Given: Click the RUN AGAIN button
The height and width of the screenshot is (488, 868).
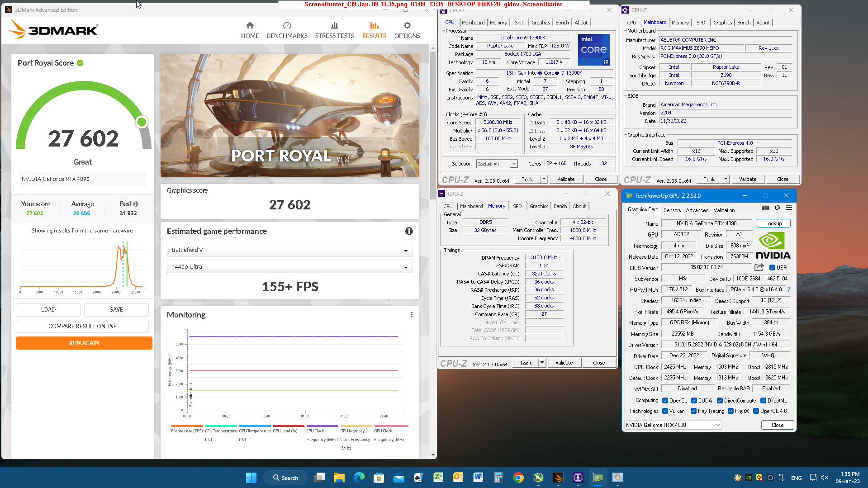Looking at the screenshot, I should [x=84, y=343].
